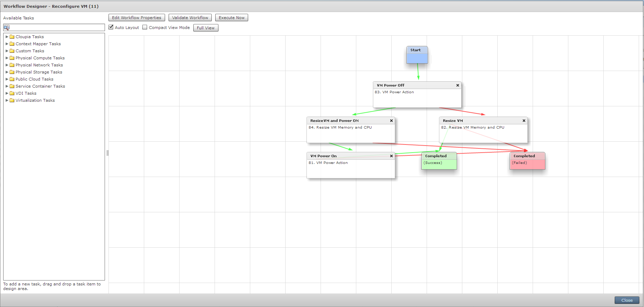Expand the Physical Network Tasks tree node
644x307 pixels.
pyautogui.click(x=7, y=65)
